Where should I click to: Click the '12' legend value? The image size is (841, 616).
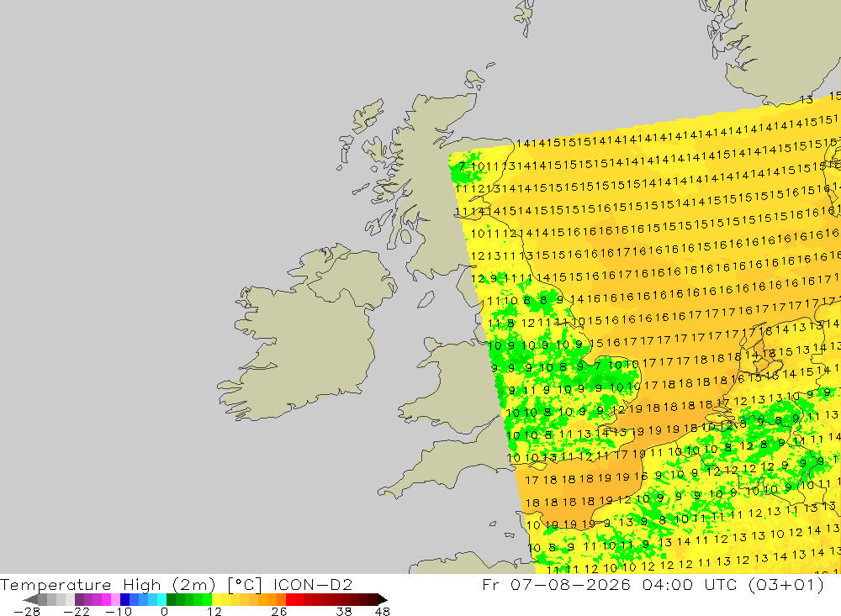[x=214, y=612]
